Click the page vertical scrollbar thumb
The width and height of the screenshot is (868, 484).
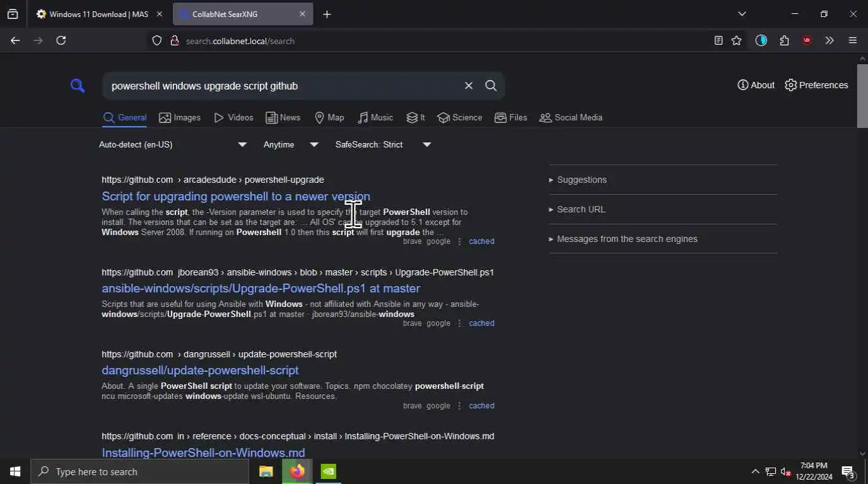click(862, 96)
